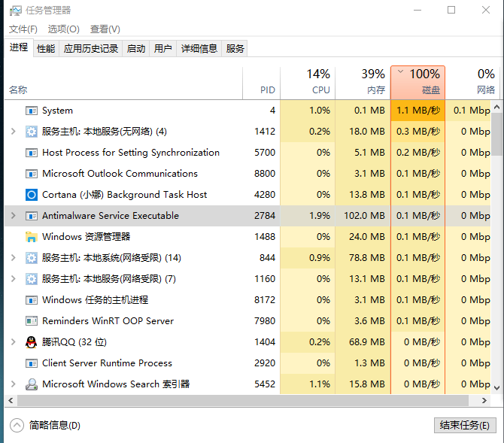This screenshot has height=443, width=504.
Task: Click the horizontal scrollbar left arrow
Action: (11, 401)
